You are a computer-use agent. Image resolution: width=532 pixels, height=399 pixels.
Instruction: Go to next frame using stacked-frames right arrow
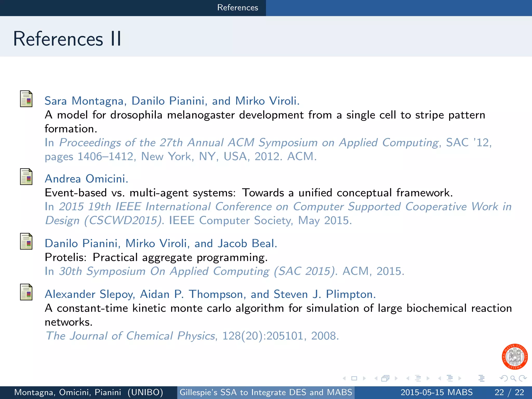coord(396,378)
